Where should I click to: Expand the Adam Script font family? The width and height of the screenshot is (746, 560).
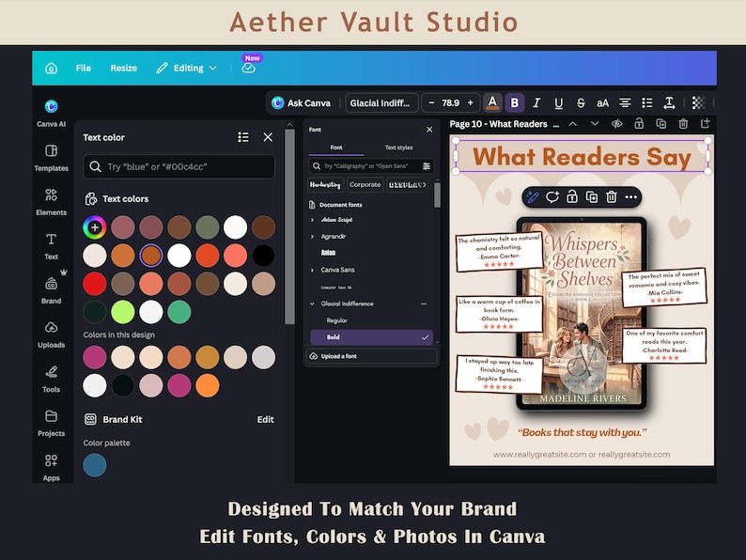[x=312, y=220]
